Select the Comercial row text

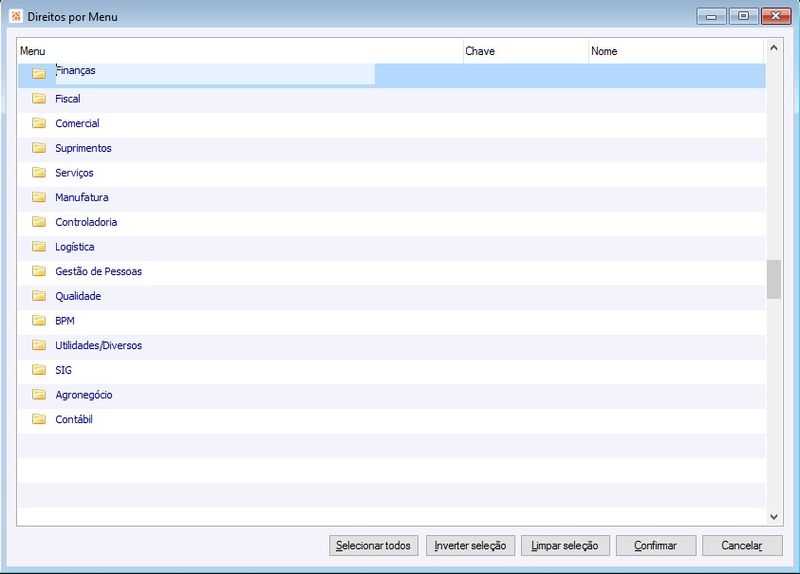[78, 123]
